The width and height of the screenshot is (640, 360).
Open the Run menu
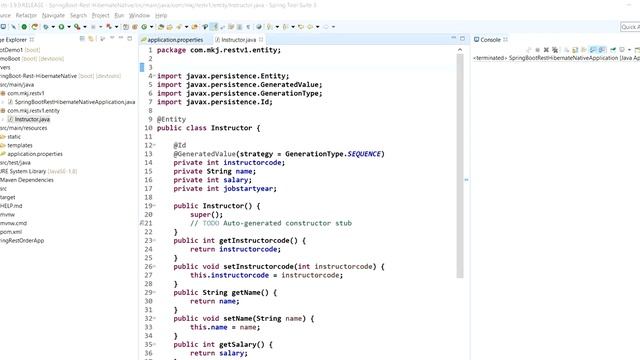coord(119,16)
